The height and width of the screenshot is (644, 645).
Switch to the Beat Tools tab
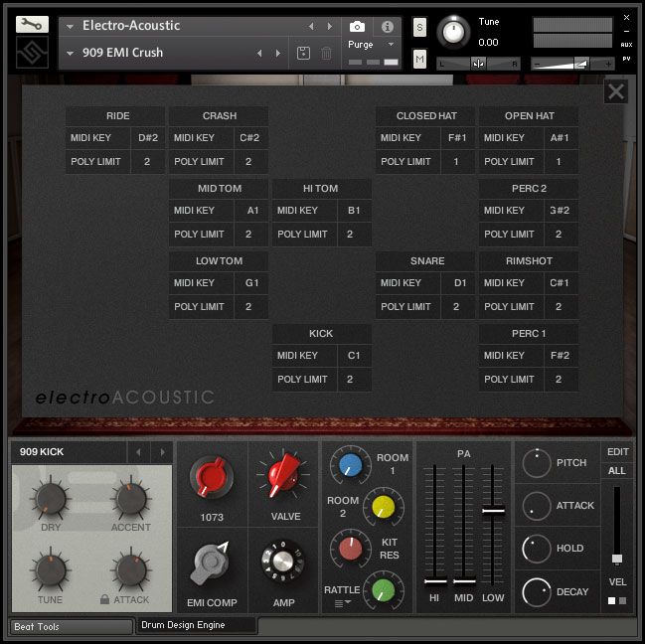click(x=72, y=627)
